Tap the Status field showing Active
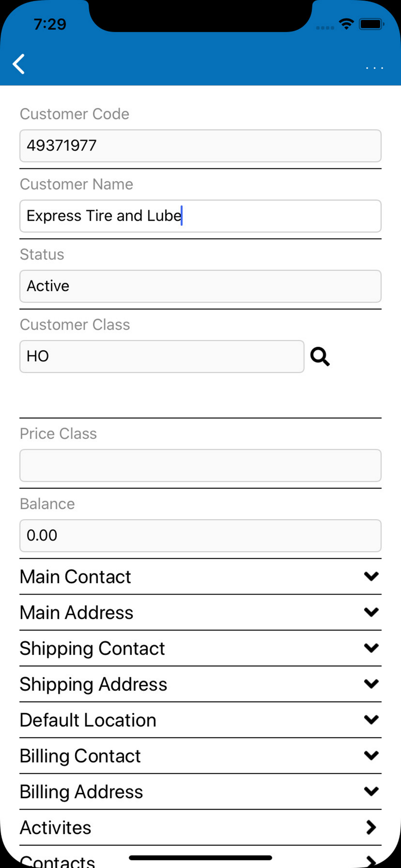 click(200, 286)
